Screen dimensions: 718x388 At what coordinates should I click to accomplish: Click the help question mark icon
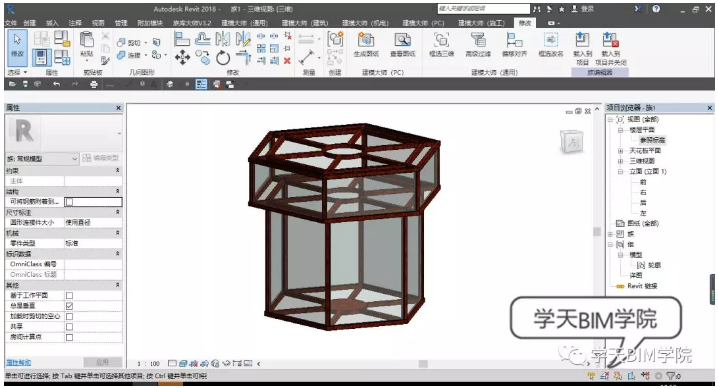click(x=656, y=9)
